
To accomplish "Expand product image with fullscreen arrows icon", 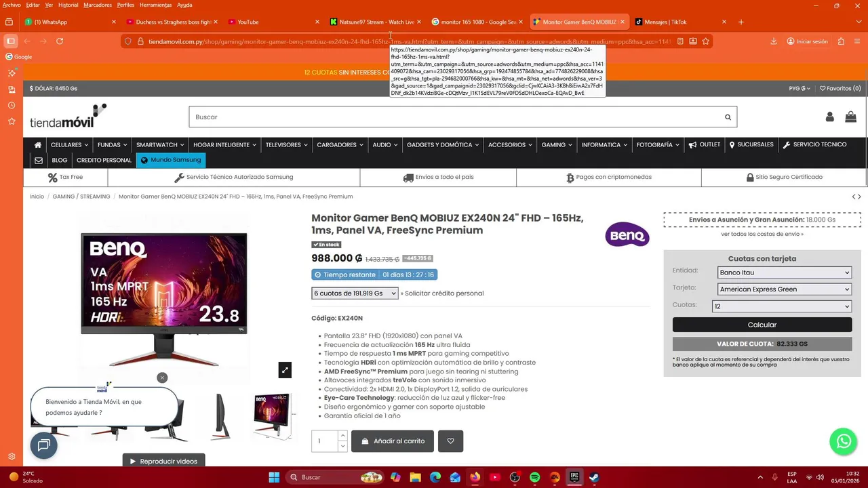I will point(285,370).
